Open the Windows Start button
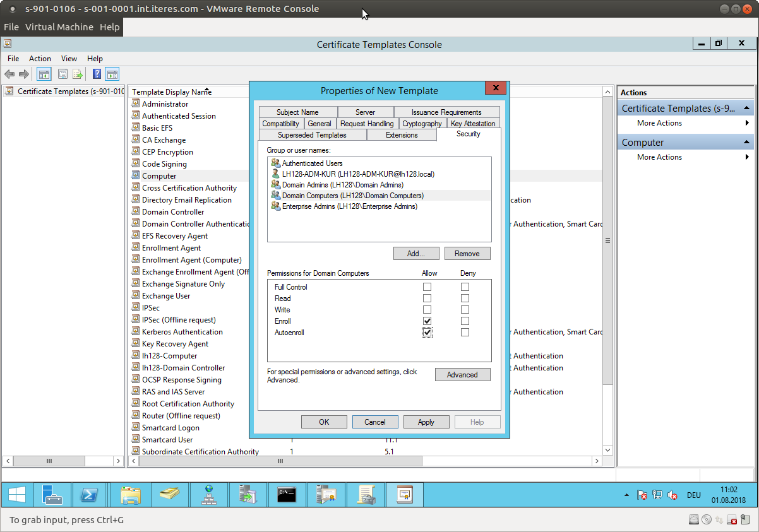Screen dimensions: 759x532 (17, 495)
